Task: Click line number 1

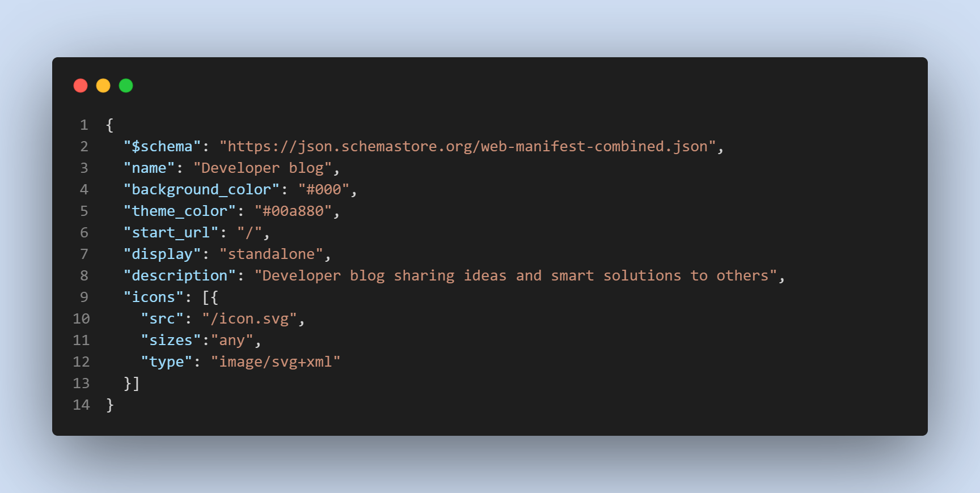Action: (84, 125)
